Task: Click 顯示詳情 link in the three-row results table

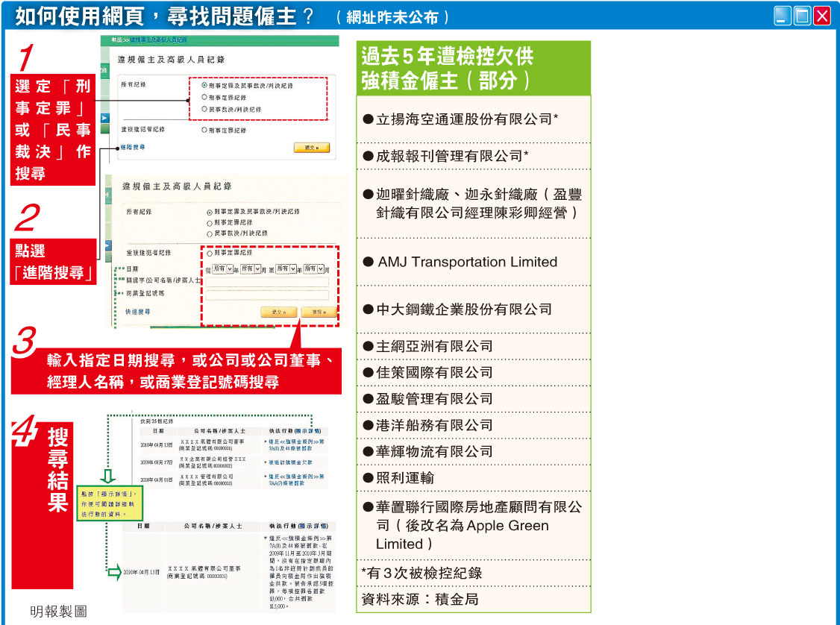Action: point(307,430)
